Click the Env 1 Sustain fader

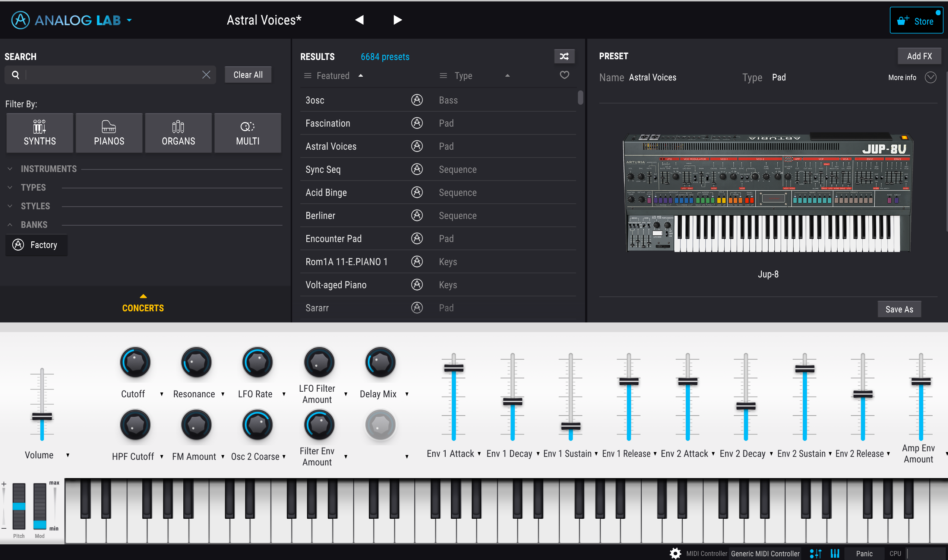[x=571, y=426]
